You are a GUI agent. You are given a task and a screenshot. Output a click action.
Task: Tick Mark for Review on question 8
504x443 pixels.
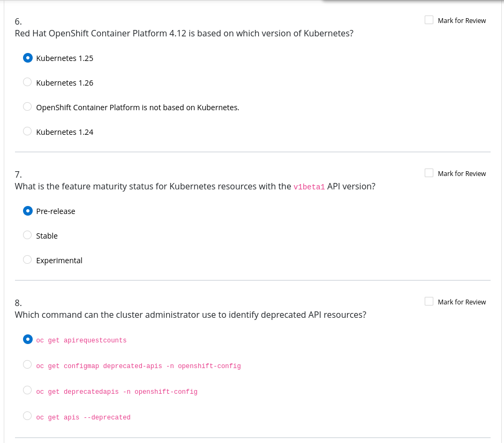(x=429, y=302)
